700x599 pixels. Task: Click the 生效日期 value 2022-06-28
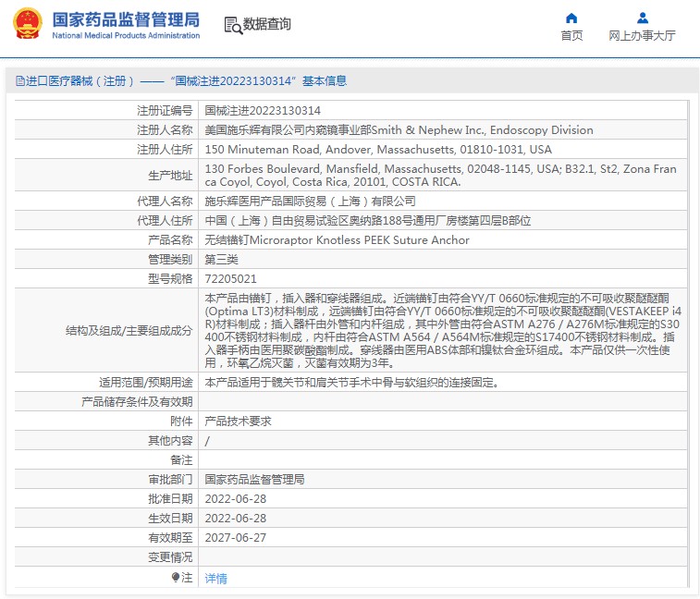click(235, 519)
